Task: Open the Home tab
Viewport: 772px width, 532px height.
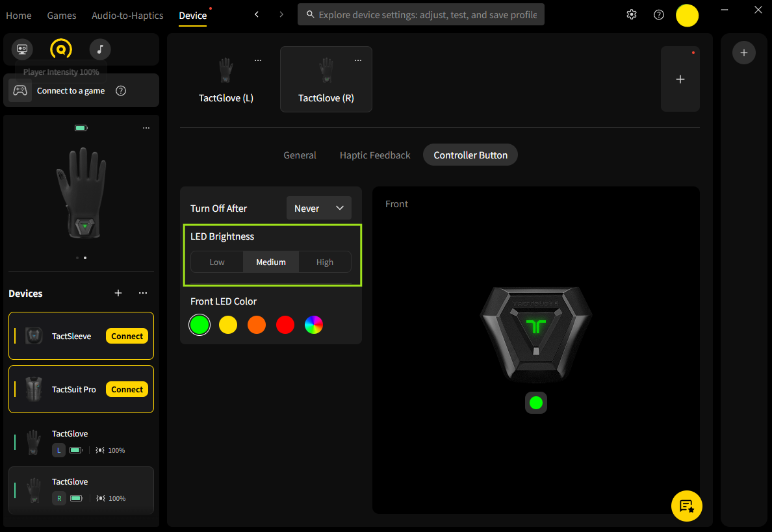Action: (19, 15)
